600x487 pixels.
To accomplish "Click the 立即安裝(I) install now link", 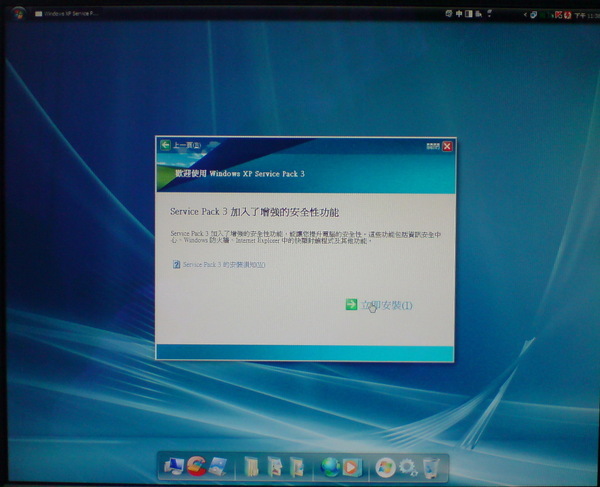I will tap(386, 305).
